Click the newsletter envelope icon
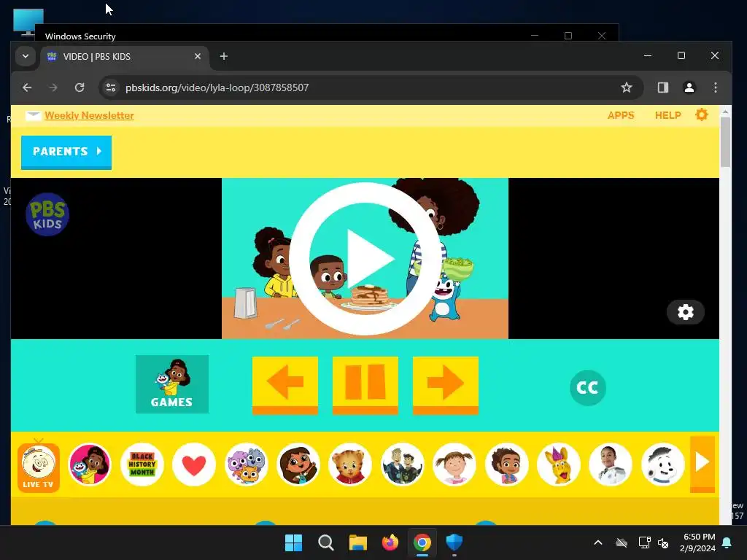Screen dimensions: 747x560 (33, 116)
